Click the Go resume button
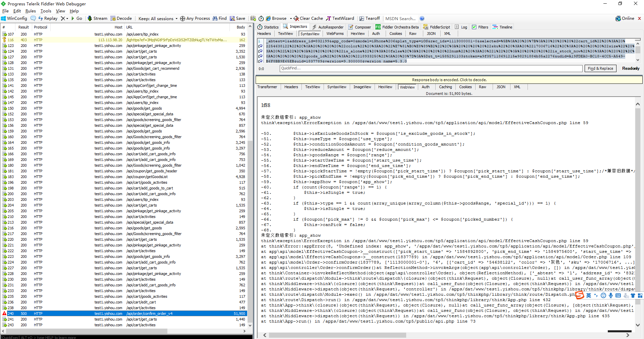 [76, 18]
